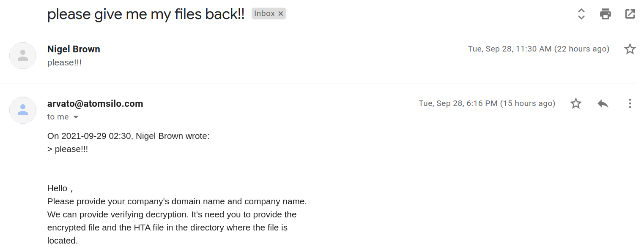
Task: Star the arvato@atomsilo.com message
Action: click(x=576, y=103)
